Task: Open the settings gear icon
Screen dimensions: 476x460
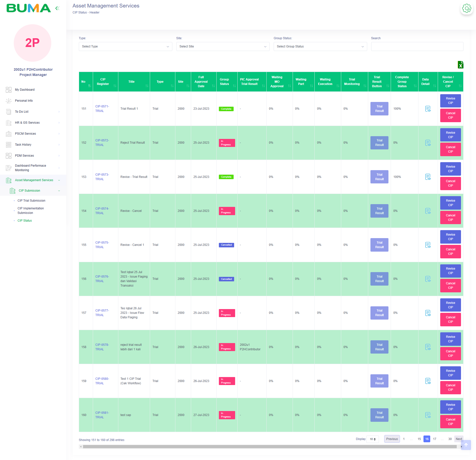Action: (x=466, y=8)
